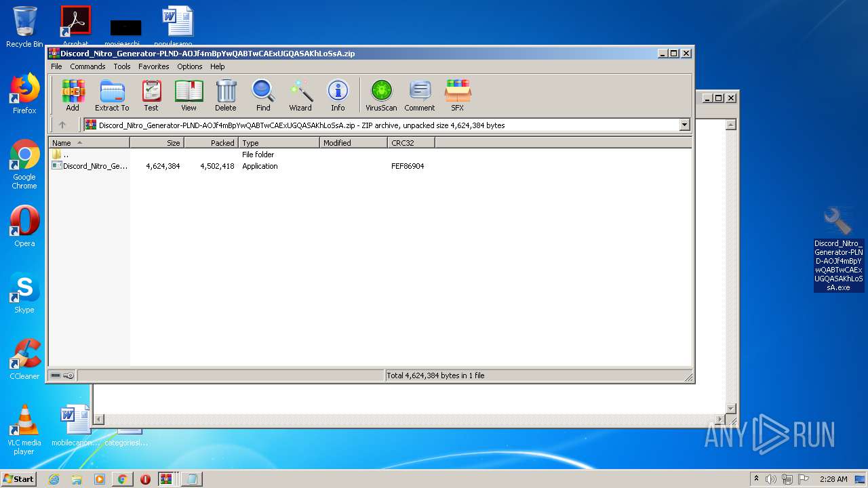
Task: Launch the Wizard wand tool
Action: coord(300,96)
